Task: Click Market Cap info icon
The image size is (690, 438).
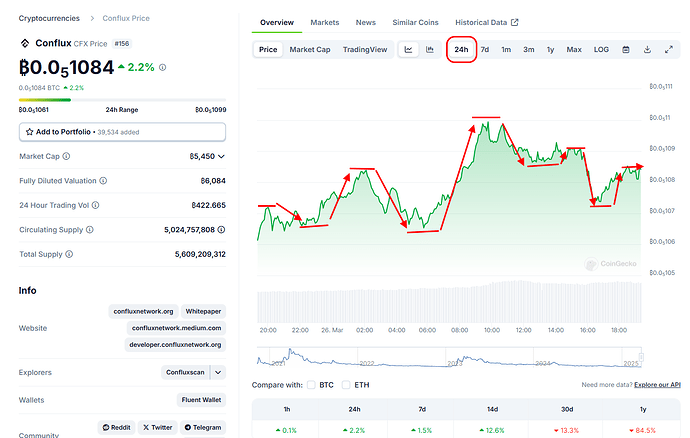Action: [x=66, y=156]
